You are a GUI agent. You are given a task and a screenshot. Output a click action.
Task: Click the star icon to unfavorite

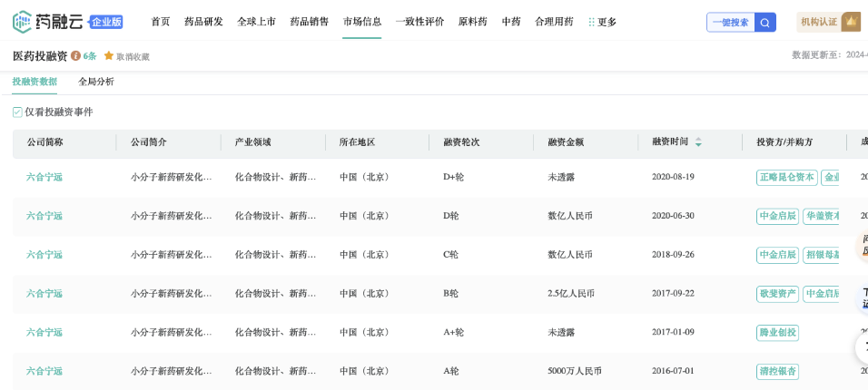coord(109,56)
